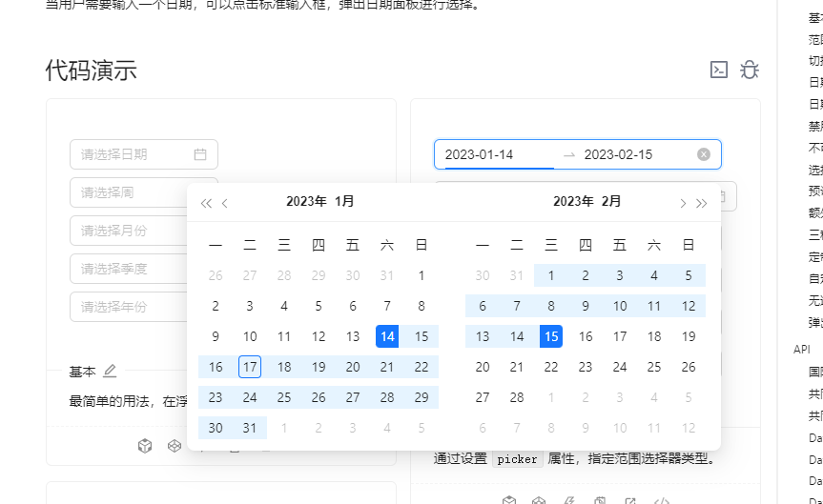Image resolution: width=823 pixels, height=504 pixels.
Task: Click the 1月 month header button
Action: (x=344, y=201)
